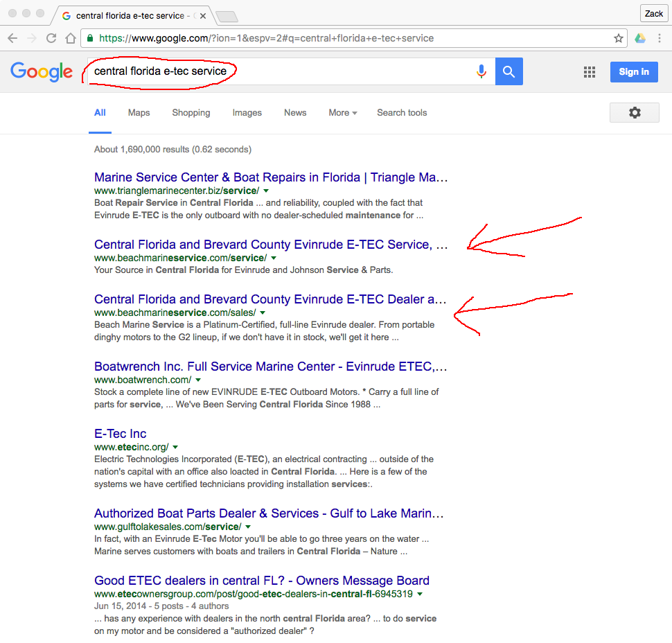Reload the page with refresh icon

click(x=51, y=38)
